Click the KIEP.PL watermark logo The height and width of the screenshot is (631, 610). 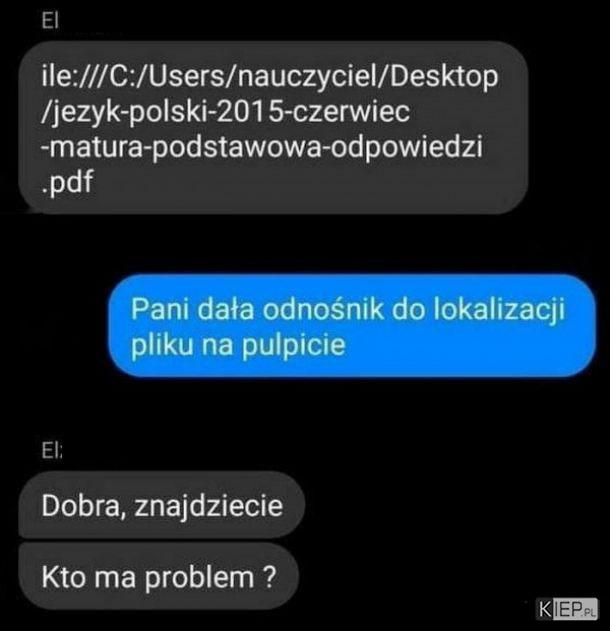coord(568,609)
